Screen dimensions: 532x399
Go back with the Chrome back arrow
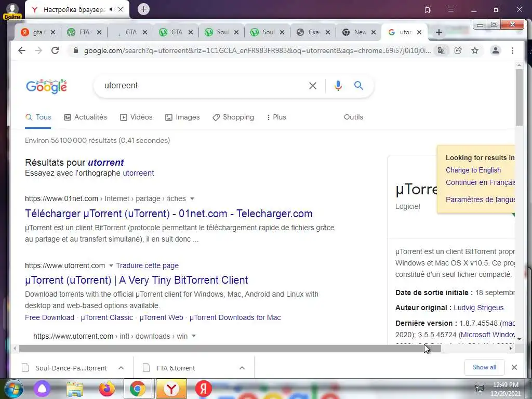click(22, 50)
